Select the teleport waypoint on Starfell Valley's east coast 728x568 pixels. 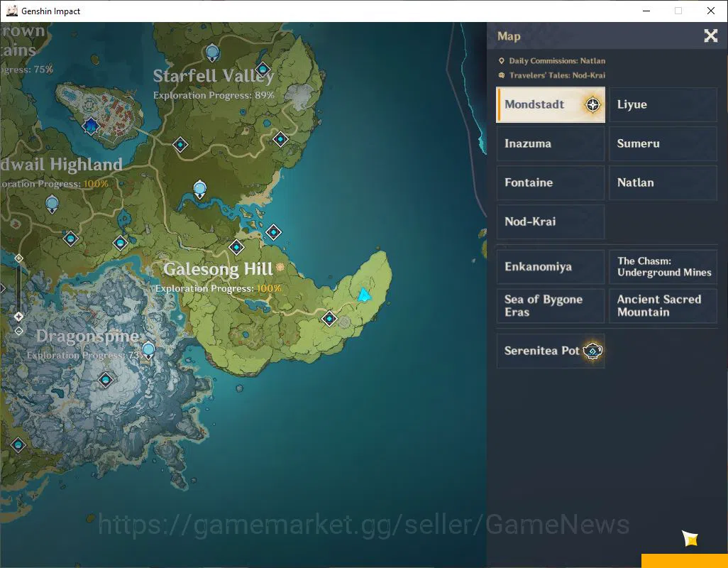tap(280, 139)
